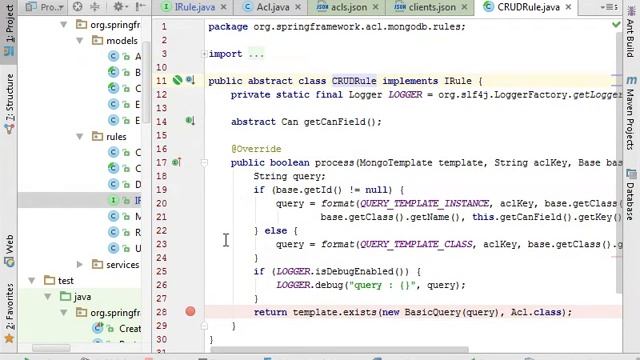Click the fold end marker on line 29
Screen dimensions: 640x360
[204, 326]
